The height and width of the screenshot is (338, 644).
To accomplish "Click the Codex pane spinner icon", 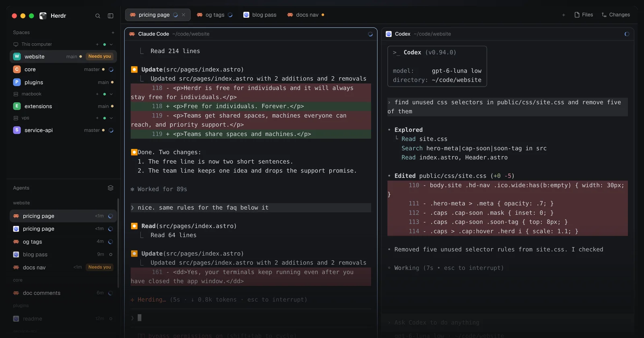I will click(x=627, y=34).
